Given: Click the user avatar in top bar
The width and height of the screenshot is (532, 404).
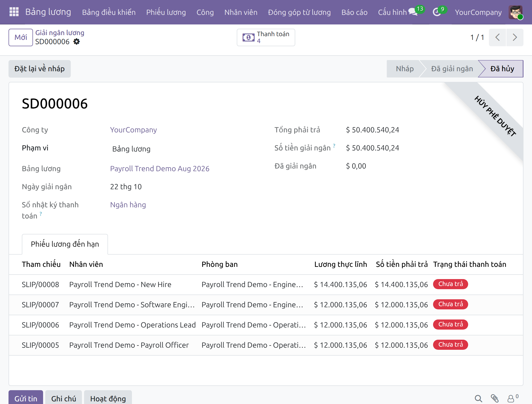Looking at the screenshot, I should [x=516, y=12].
